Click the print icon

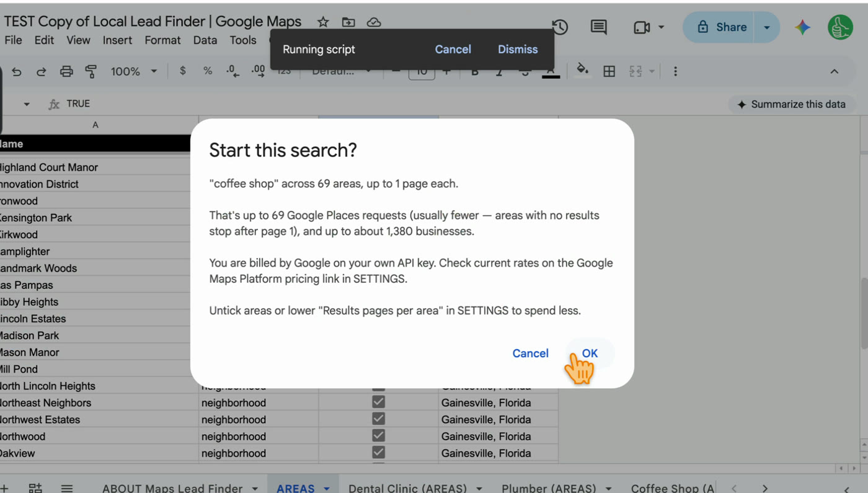(x=66, y=71)
